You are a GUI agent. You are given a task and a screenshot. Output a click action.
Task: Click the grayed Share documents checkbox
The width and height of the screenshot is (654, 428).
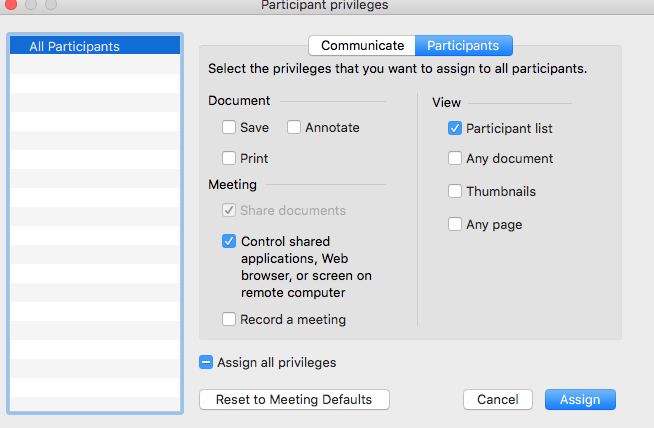(x=229, y=211)
